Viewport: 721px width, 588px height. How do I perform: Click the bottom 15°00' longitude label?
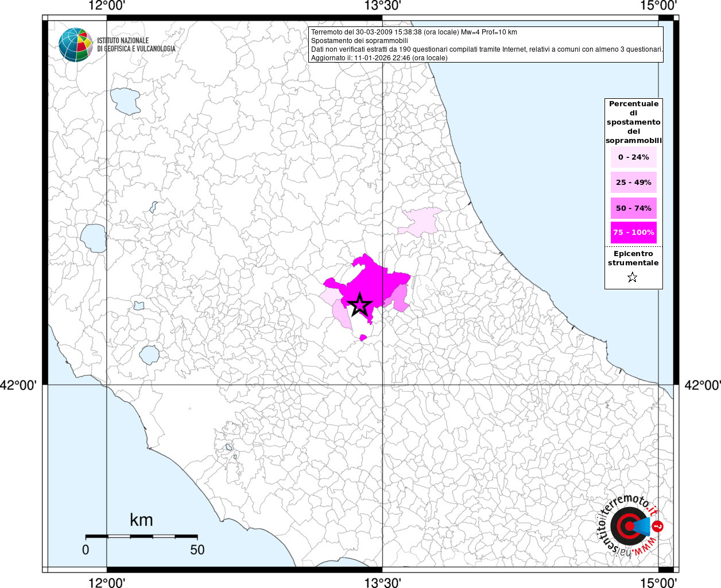click(x=658, y=582)
